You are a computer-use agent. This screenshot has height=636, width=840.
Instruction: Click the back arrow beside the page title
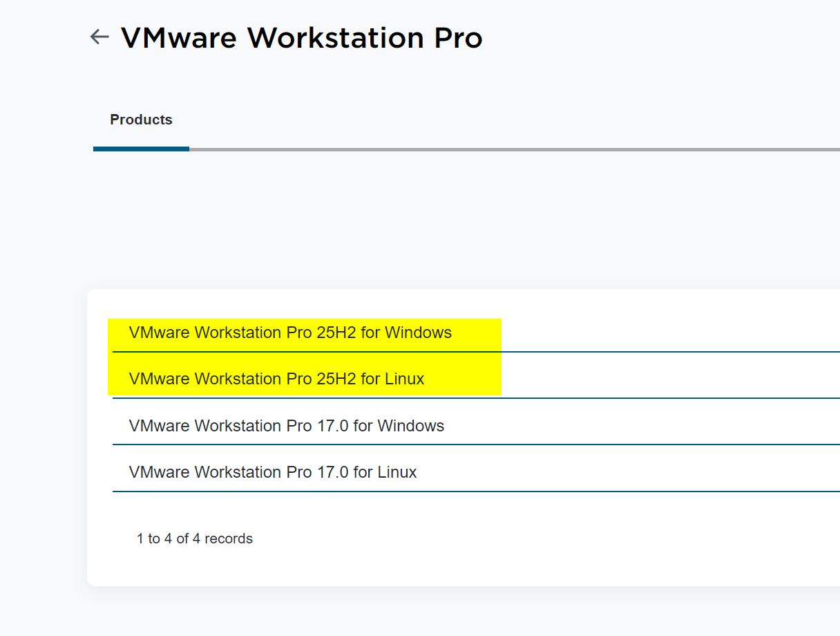[100, 37]
